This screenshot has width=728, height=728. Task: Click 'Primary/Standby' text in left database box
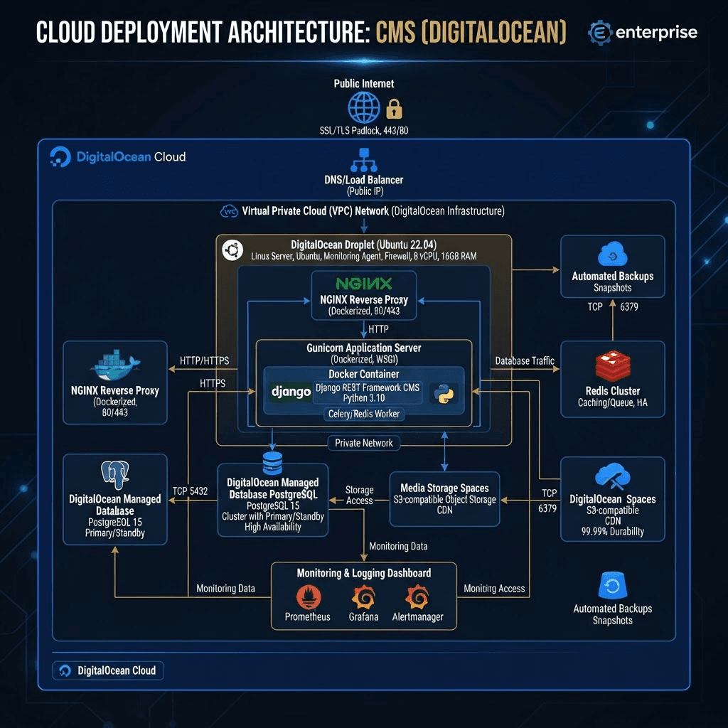tap(114, 533)
